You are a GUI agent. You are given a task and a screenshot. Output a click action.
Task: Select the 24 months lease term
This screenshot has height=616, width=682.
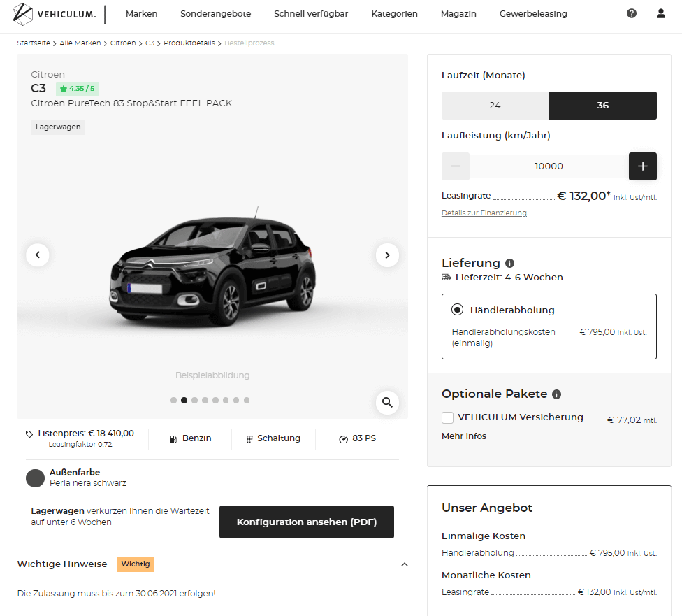pyautogui.click(x=495, y=106)
